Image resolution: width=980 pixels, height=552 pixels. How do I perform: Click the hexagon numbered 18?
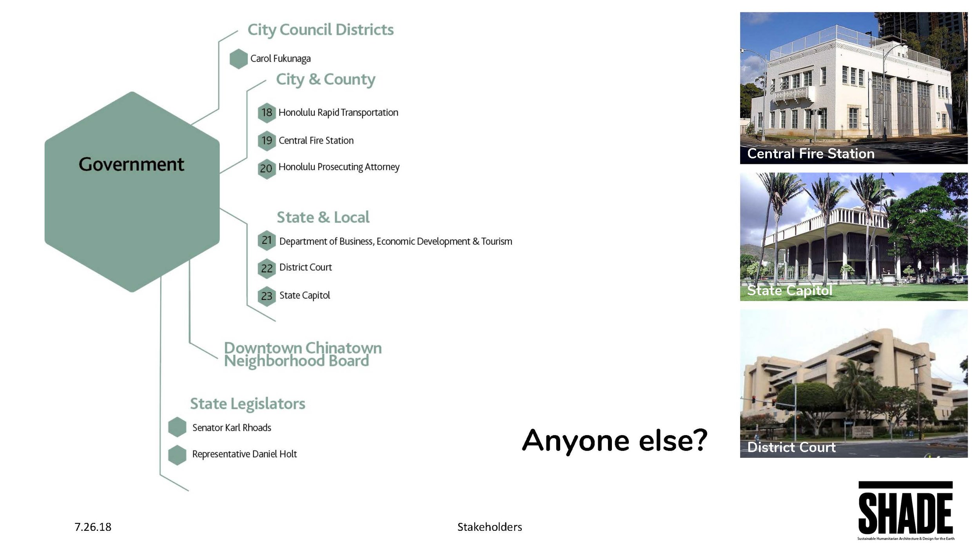pos(267,113)
